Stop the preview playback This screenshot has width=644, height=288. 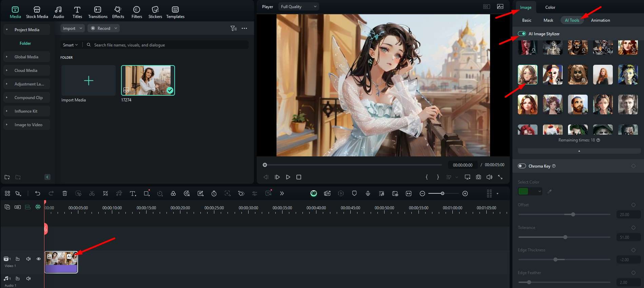pos(299,177)
